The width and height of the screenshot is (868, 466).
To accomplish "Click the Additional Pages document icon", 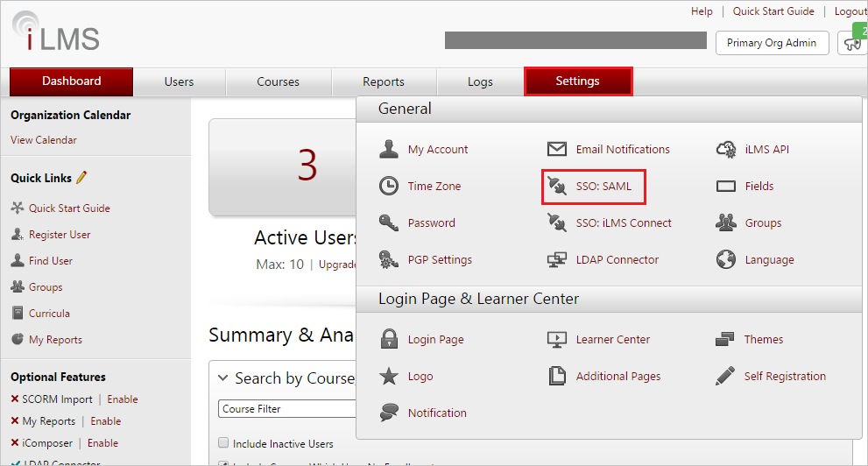I will coord(557,376).
